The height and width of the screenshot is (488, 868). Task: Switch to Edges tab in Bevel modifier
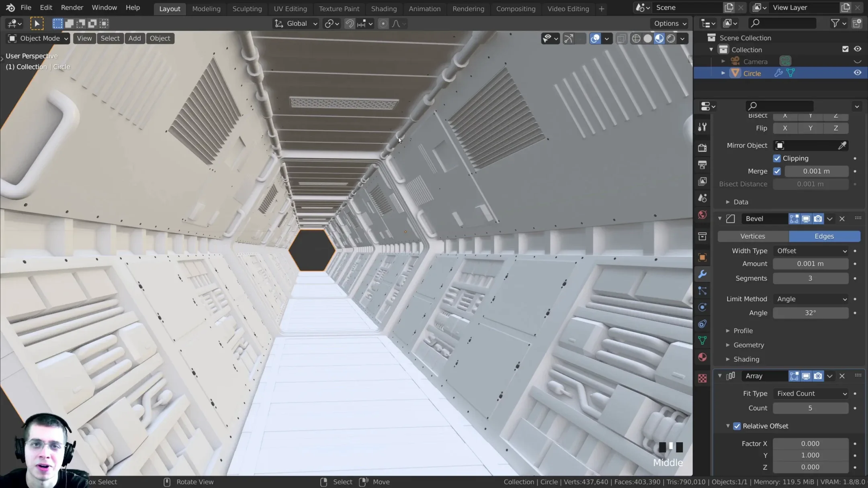click(x=824, y=235)
